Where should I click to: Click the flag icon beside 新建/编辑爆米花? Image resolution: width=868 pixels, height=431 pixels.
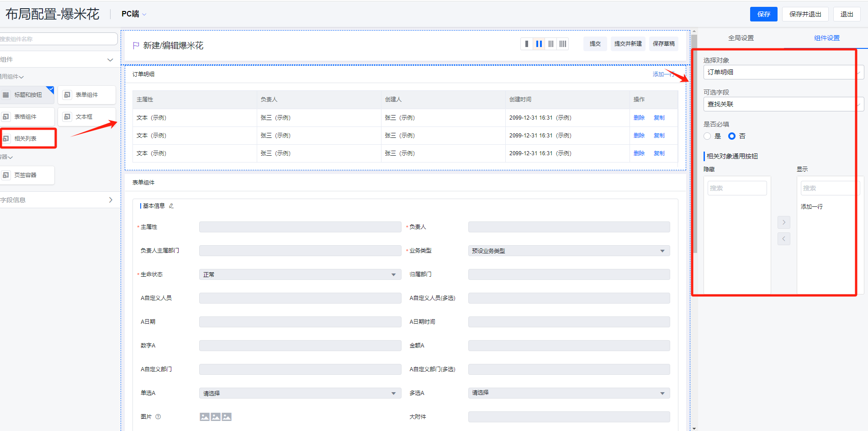click(136, 46)
